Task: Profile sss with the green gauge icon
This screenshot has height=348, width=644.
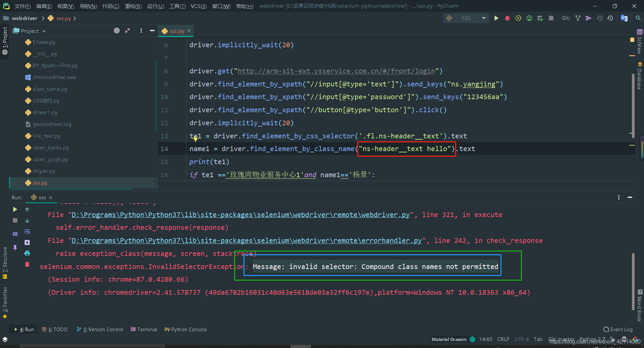Action: [x=529, y=18]
